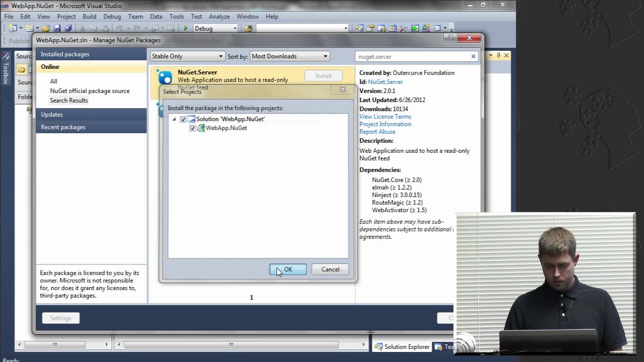Click the Paste toolbar icon
The image size is (644, 362).
tap(105, 28)
